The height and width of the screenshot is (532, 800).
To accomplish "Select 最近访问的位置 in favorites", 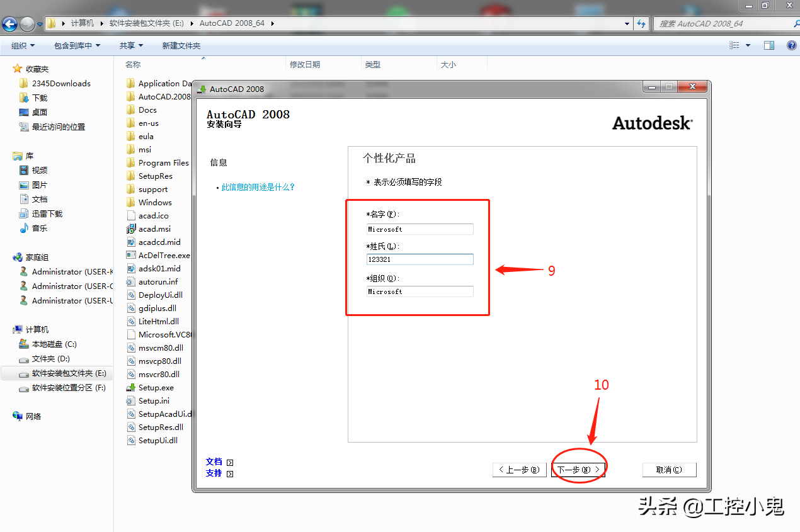I will pyautogui.click(x=59, y=127).
